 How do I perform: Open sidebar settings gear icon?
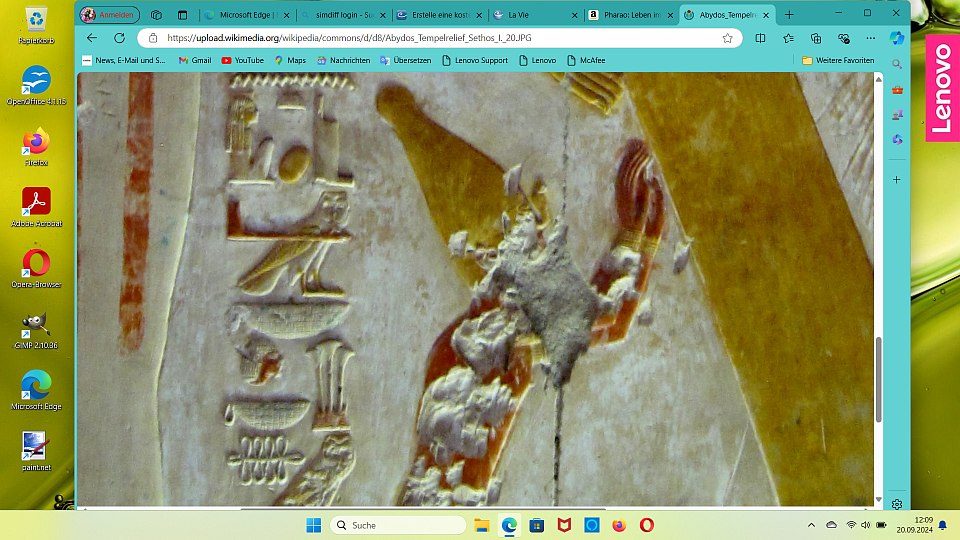pos(897,504)
